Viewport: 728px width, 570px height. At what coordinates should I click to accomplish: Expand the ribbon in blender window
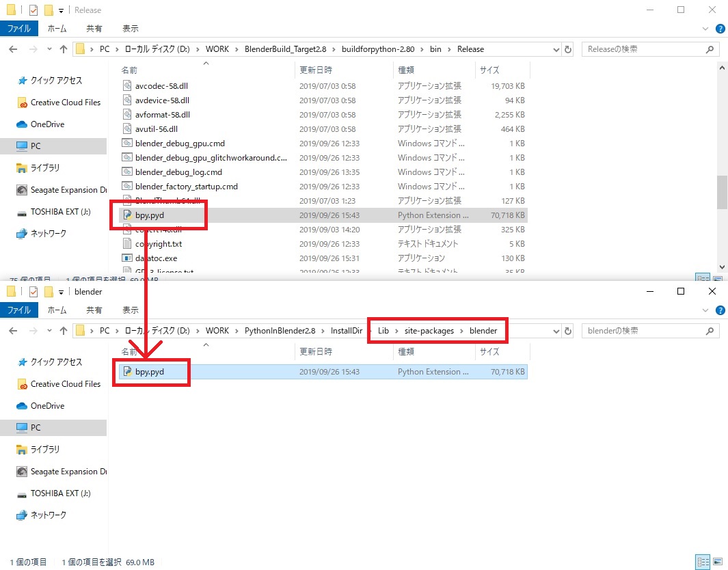[x=705, y=310]
